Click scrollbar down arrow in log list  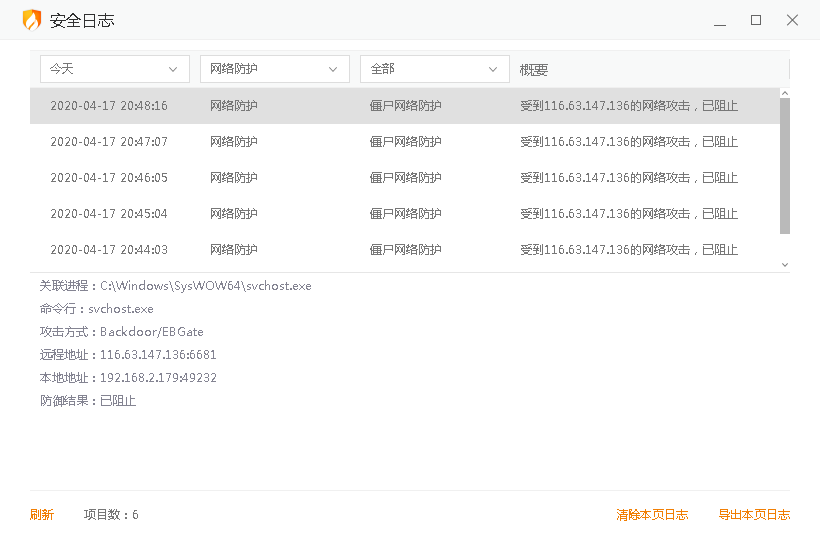click(x=784, y=265)
